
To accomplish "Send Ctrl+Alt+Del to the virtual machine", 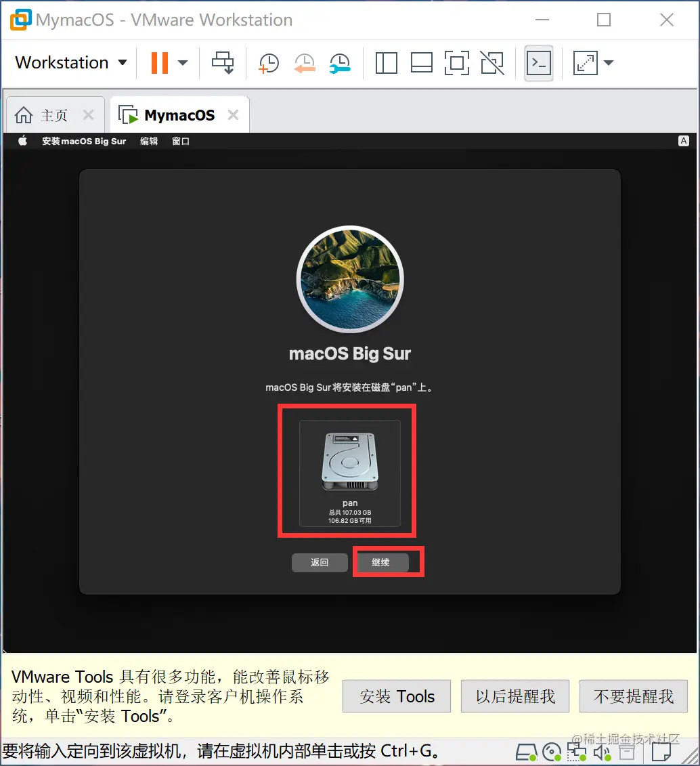I will 223,63.
